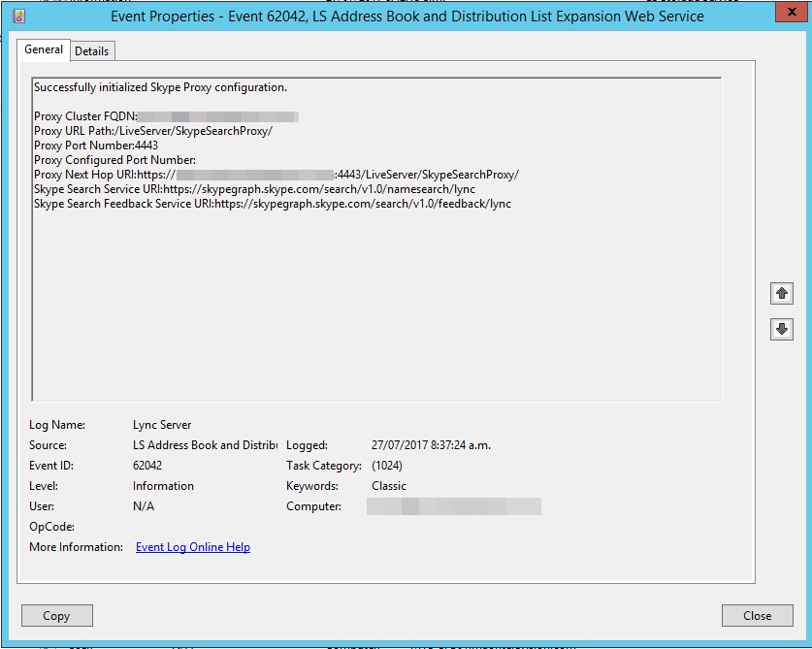Click the Task Category value (1024)
The image size is (812, 649).
pyautogui.click(x=388, y=466)
